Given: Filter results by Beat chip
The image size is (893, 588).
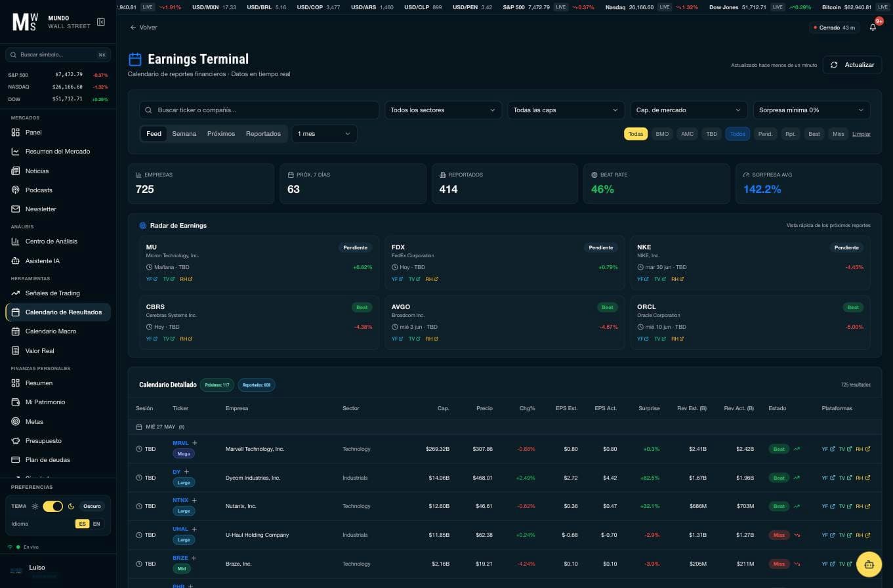Looking at the screenshot, I should coord(814,134).
